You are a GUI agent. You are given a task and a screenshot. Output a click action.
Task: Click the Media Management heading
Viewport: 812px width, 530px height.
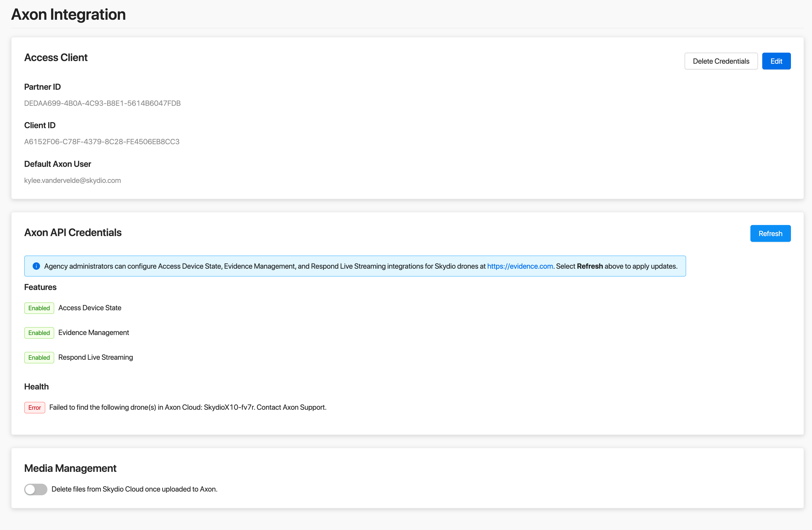pyautogui.click(x=70, y=468)
